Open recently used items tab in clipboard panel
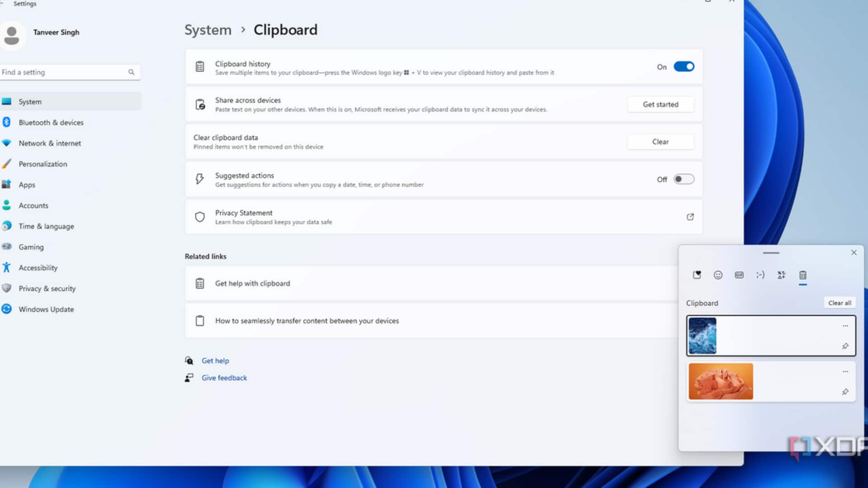The height and width of the screenshot is (488, 868). coord(697,275)
